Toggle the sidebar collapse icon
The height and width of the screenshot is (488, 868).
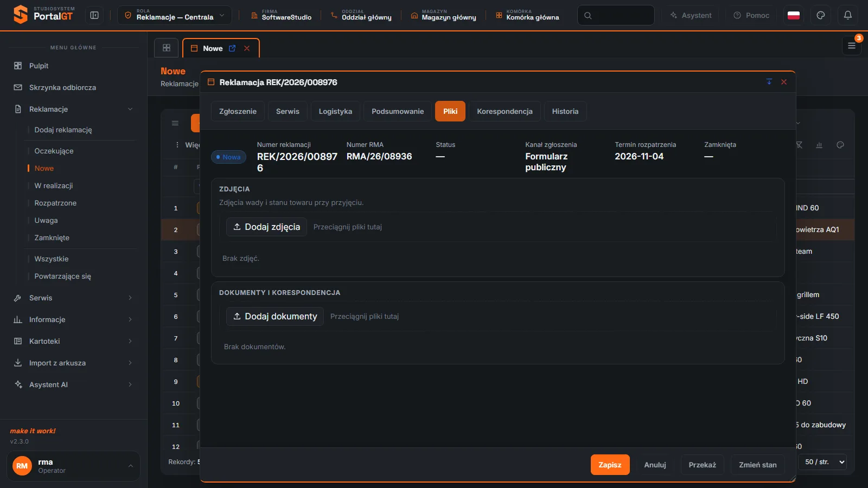click(94, 15)
